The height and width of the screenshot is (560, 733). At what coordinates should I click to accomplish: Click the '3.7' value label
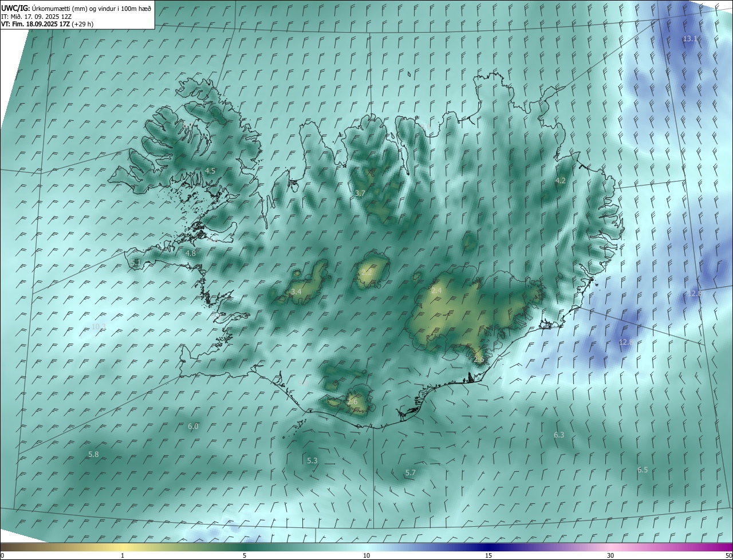pyautogui.click(x=360, y=194)
